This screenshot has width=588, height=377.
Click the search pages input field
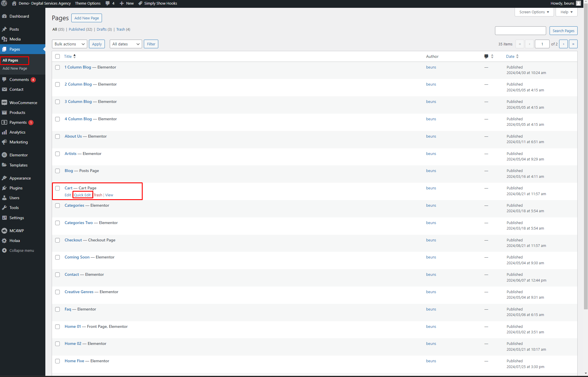tap(520, 31)
